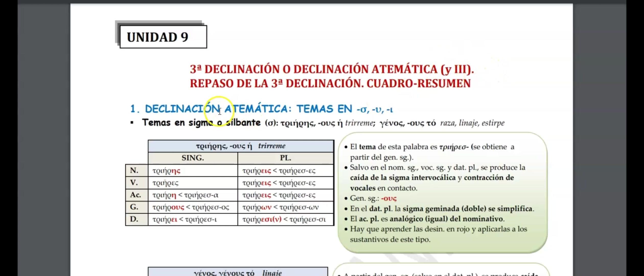Click the 'γένος, γένους τό linaje' table header
The width and height of the screenshot is (644, 276).
(238, 273)
